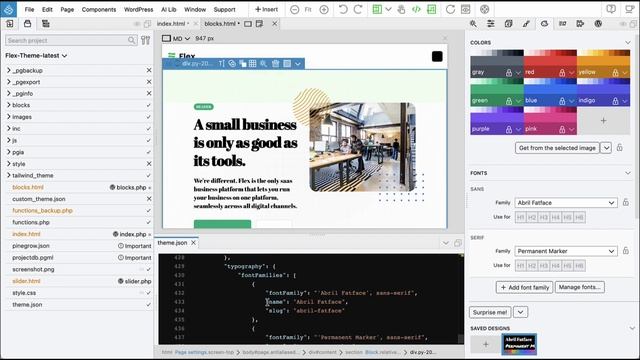Screen dimensions: 640x360
Task: Open the add-page panel icon
Action: (x=9, y=24)
